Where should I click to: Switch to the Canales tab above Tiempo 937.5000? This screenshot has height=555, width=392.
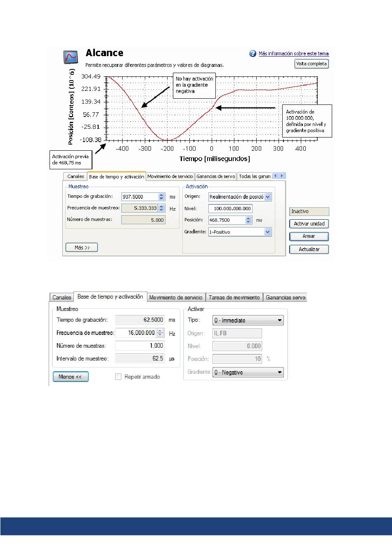[x=76, y=176]
